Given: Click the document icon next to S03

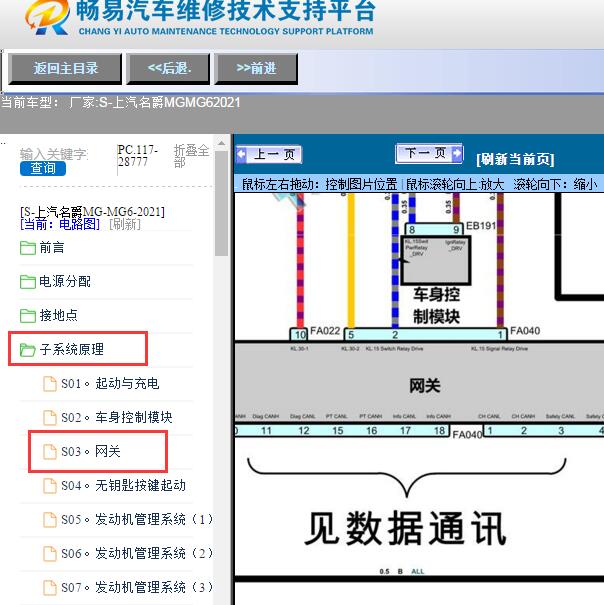Looking at the screenshot, I should pyautogui.click(x=49, y=452).
